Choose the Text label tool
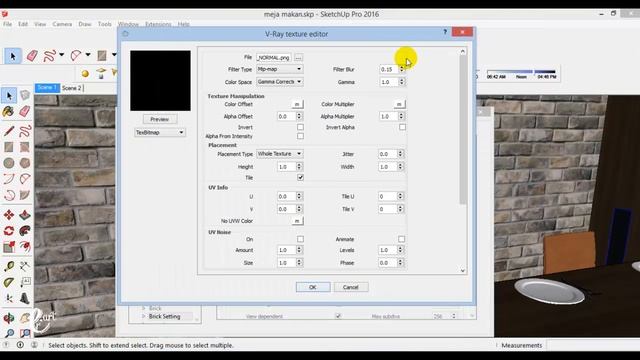 (x=25, y=282)
